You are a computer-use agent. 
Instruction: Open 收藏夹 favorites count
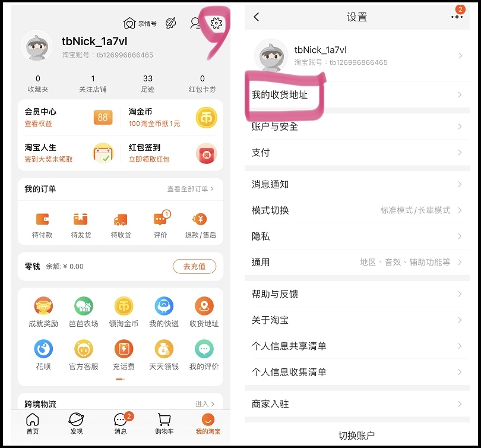click(38, 84)
